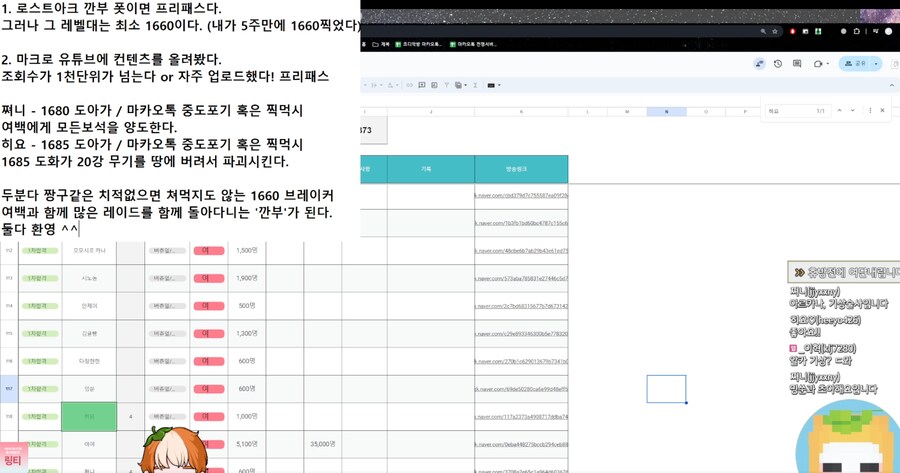Go to previous find result arrow
Viewport: 900px width, 473px height.
(x=839, y=110)
